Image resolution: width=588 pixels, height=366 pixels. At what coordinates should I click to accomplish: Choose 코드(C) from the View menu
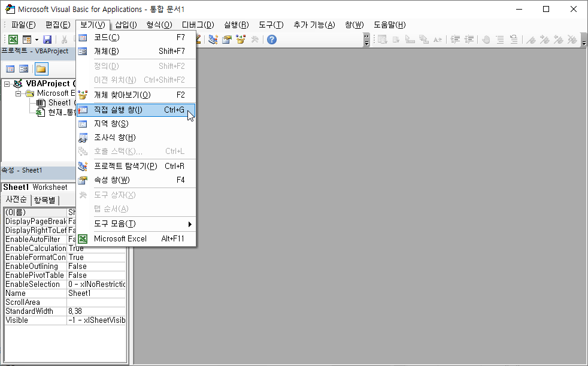(136, 38)
